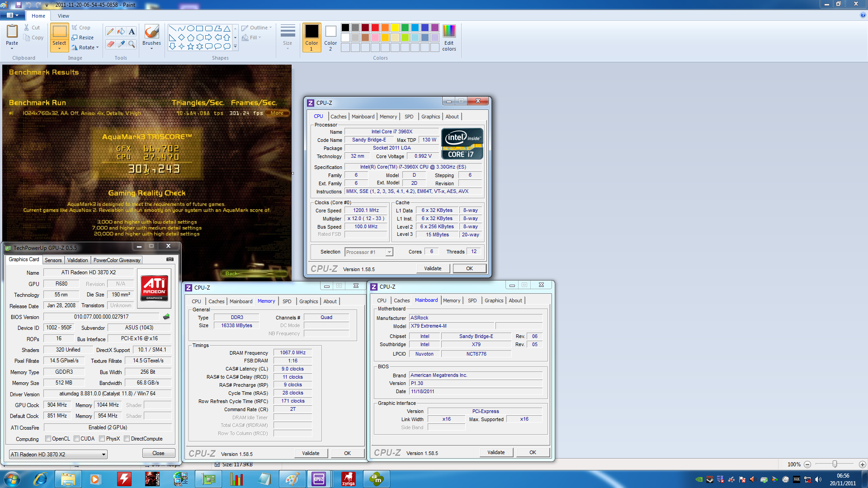The width and height of the screenshot is (868, 488).
Task: Open the Validation tab in GPU-Z
Action: pyautogui.click(x=77, y=260)
